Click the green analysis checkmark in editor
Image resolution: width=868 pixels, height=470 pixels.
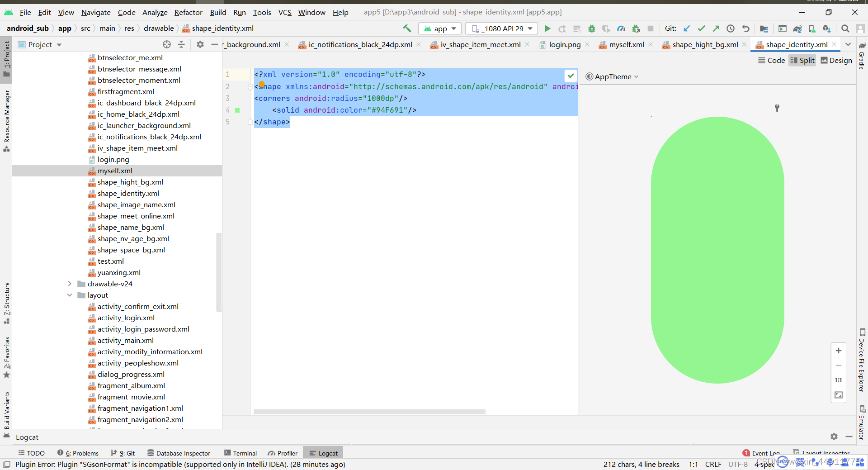(571, 76)
